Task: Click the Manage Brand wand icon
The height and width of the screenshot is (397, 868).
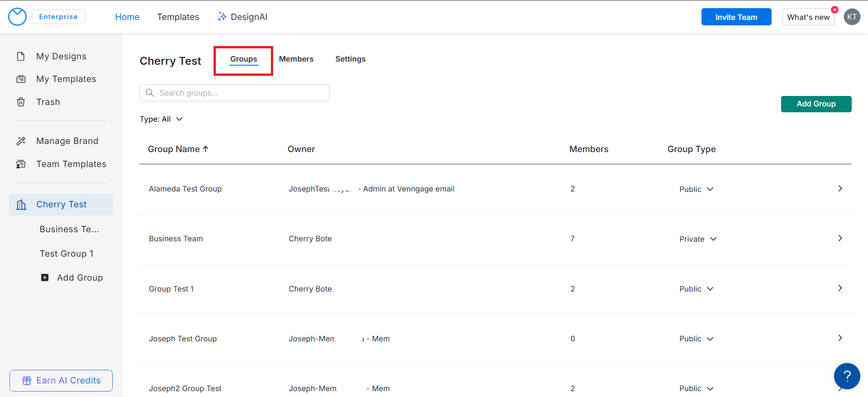Action: 21,141
